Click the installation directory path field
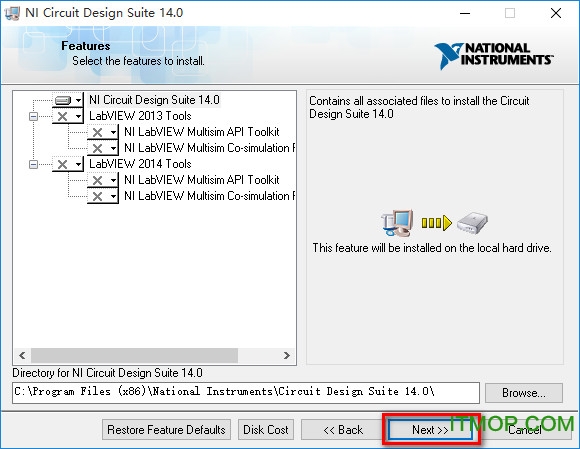Image resolution: width=580 pixels, height=449 pixels. [x=246, y=392]
